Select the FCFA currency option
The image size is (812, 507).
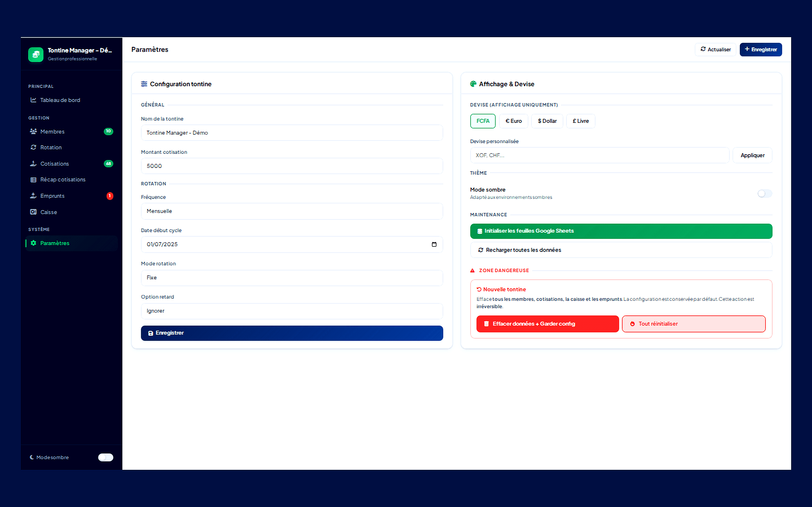coord(483,121)
